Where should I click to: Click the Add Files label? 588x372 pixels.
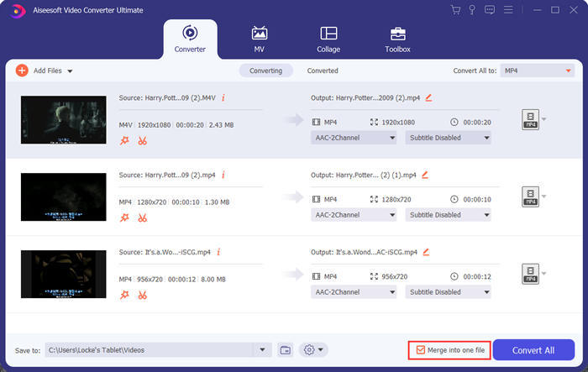[48, 71]
